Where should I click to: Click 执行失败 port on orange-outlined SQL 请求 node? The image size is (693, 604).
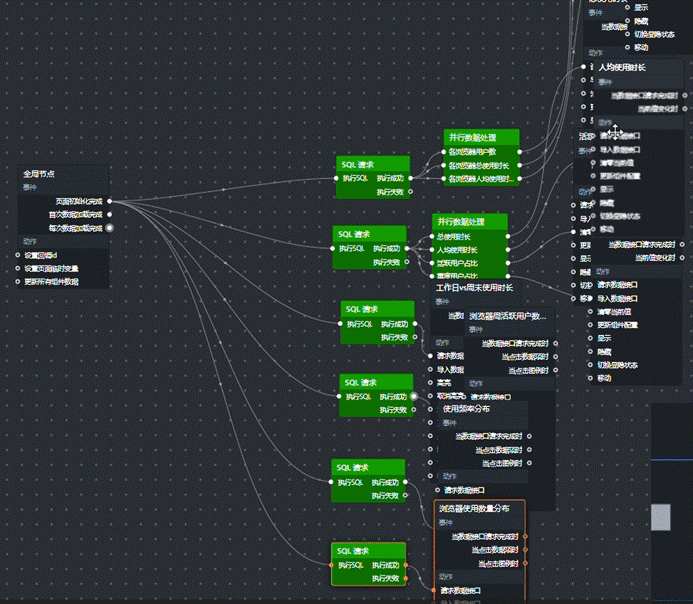pos(405,578)
